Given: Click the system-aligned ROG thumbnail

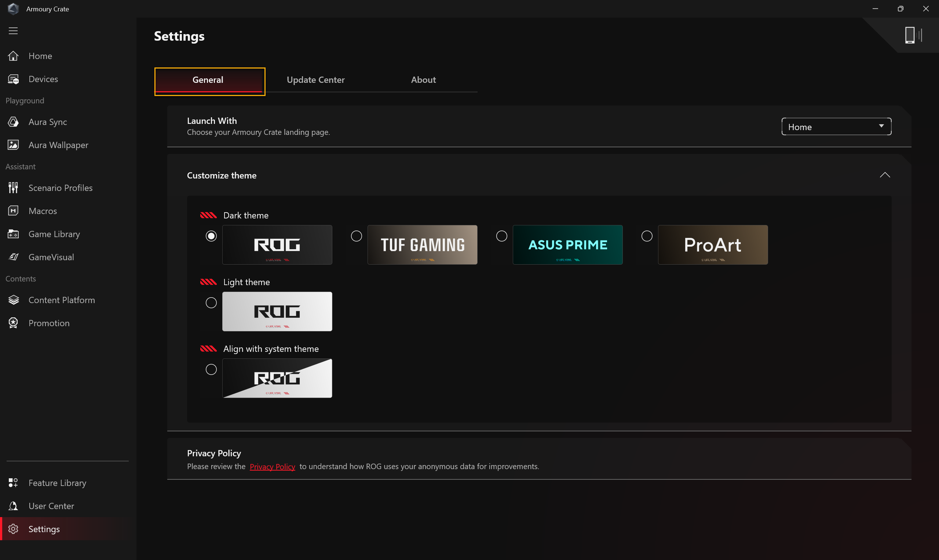Looking at the screenshot, I should (x=277, y=378).
